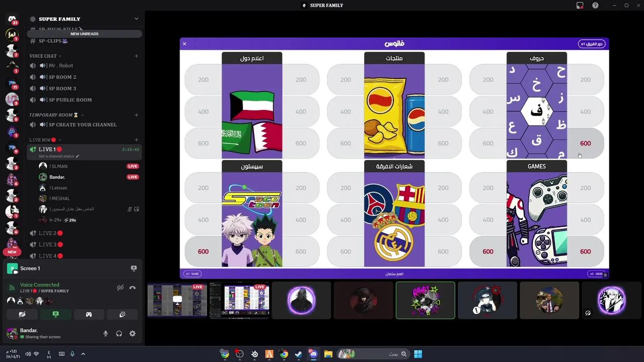Pick used 600 left of سبيستون
Screen dimensions: 644x362
click(203, 251)
